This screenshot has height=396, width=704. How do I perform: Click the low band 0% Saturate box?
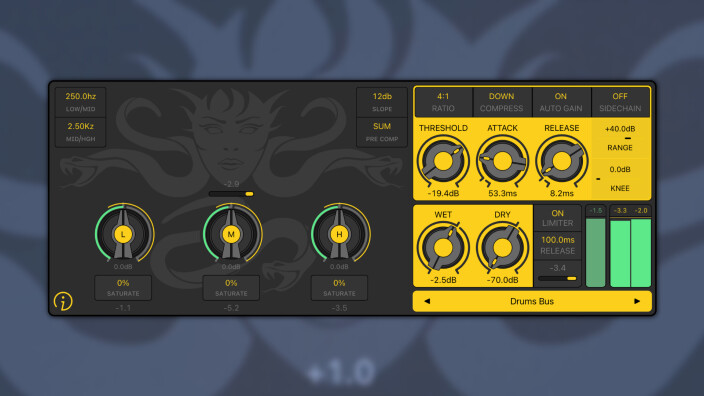tap(123, 288)
